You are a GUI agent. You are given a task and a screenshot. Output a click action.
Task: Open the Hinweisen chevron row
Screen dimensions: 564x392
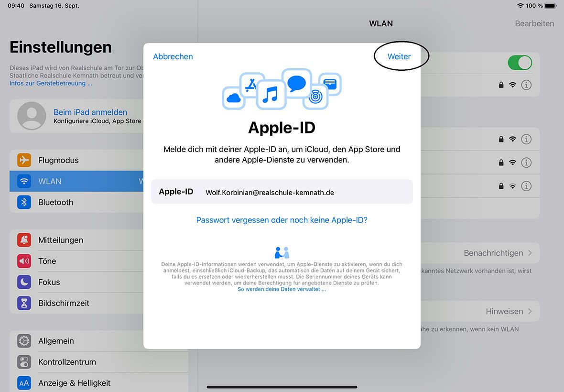(480, 311)
